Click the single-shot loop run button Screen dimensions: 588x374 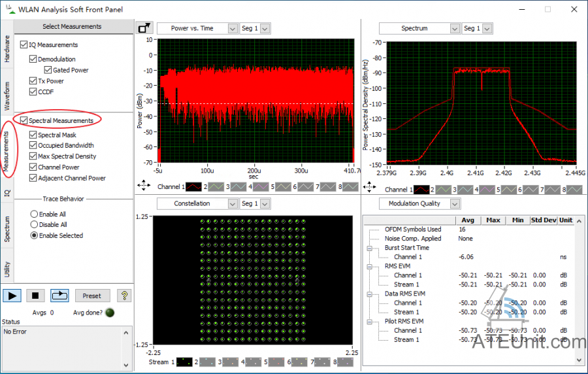59,296
